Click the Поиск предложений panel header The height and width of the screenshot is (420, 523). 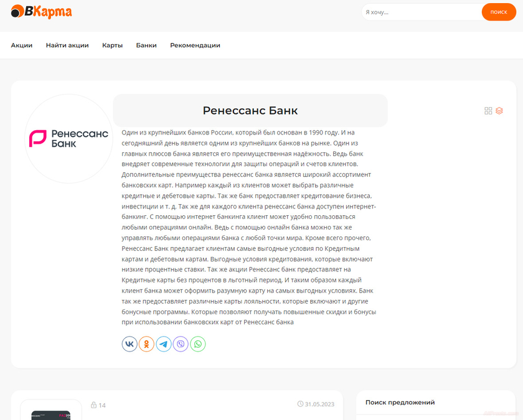[399, 403]
